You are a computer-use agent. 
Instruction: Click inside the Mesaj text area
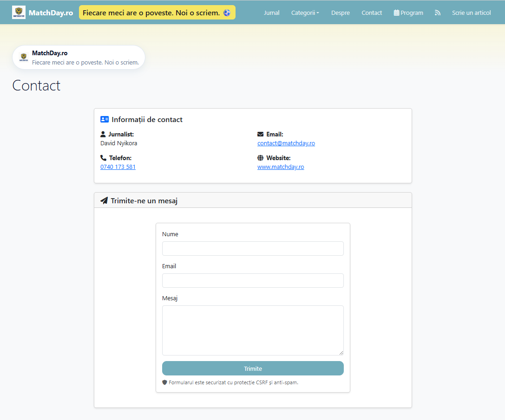[253, 330]
